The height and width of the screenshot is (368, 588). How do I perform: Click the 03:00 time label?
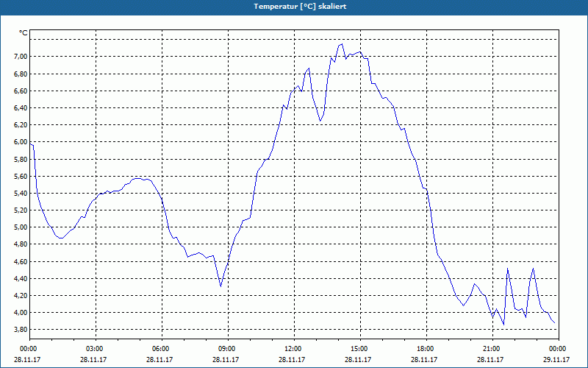[x=96, y=349]
